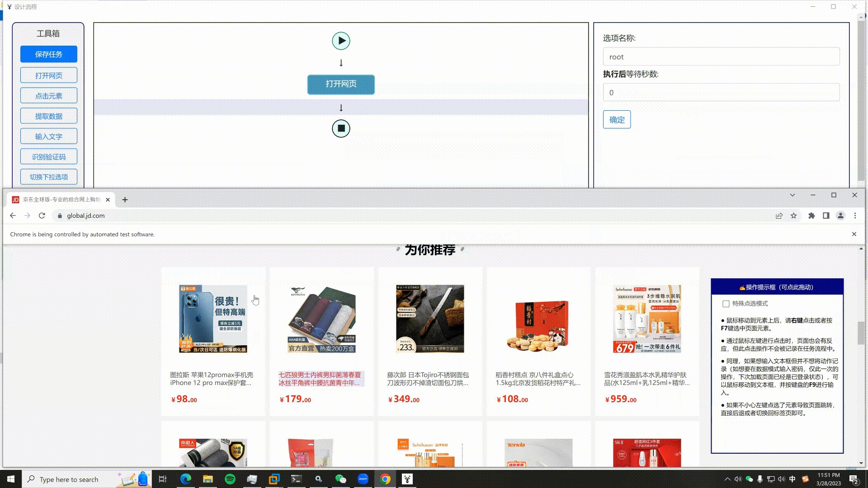868x488 pixels.
Task: Open browser new tab button
Action: tap(125, 199)
